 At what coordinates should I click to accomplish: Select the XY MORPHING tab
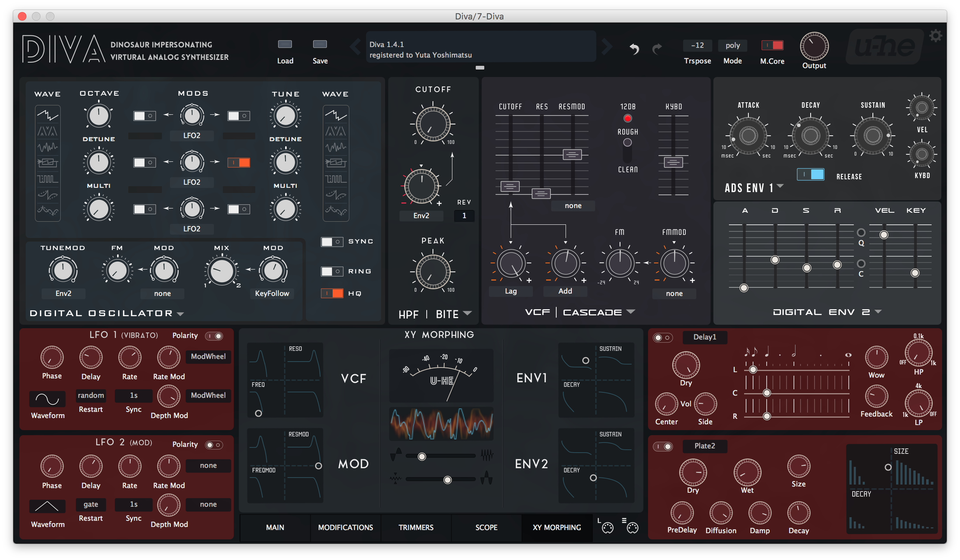(x=557, y=528)
